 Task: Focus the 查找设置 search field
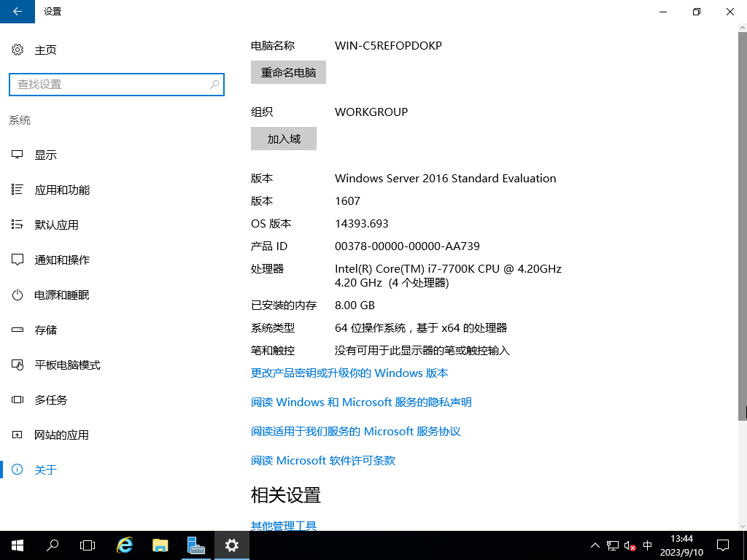click(117, 85)
